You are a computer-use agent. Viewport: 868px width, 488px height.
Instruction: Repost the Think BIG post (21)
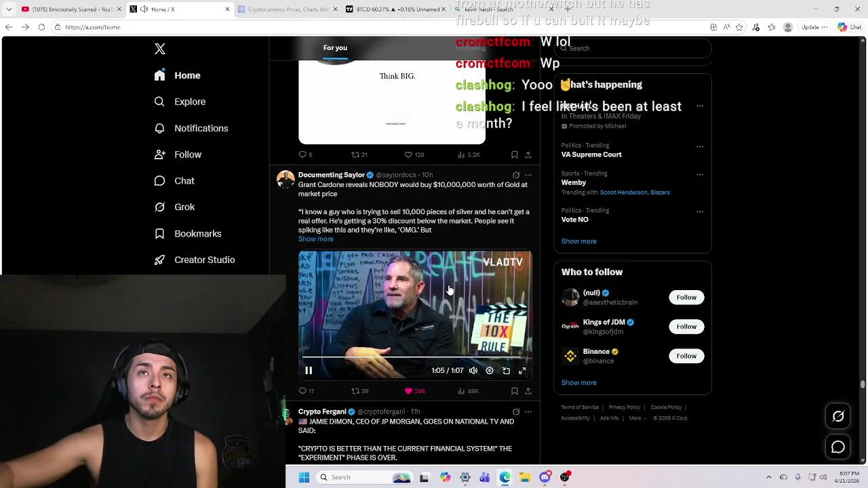point(359,155)
